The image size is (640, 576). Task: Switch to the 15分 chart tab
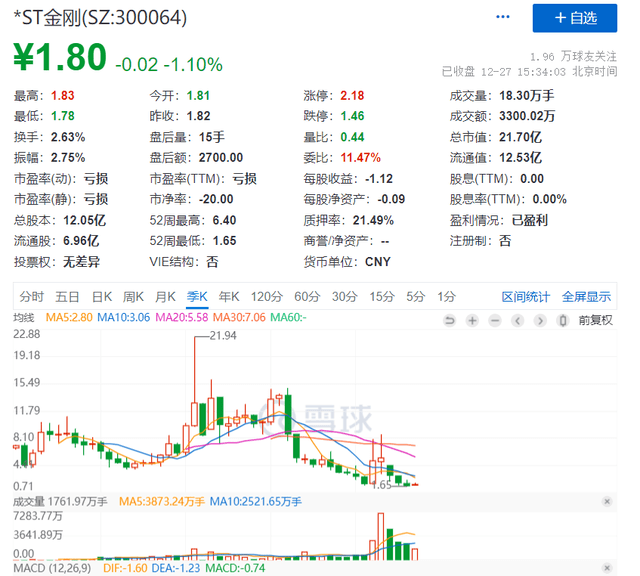point(382,297)
